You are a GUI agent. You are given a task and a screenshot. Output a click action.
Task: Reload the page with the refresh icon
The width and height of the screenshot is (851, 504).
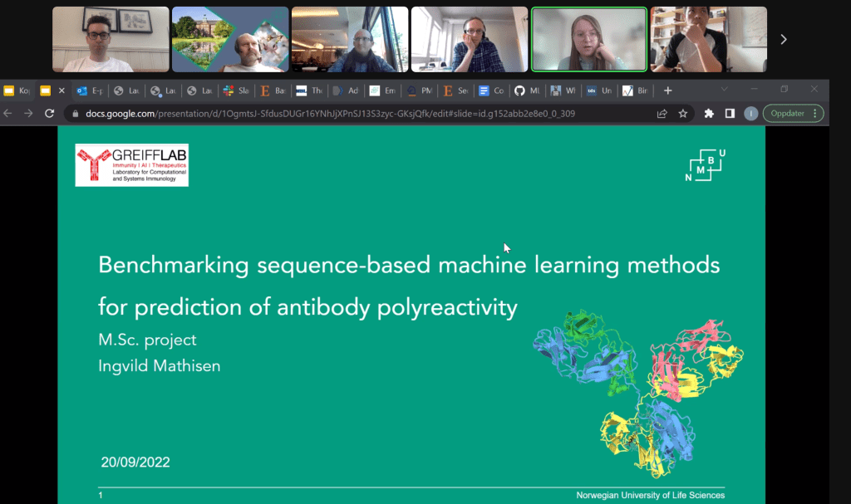[x=49, y=114]
